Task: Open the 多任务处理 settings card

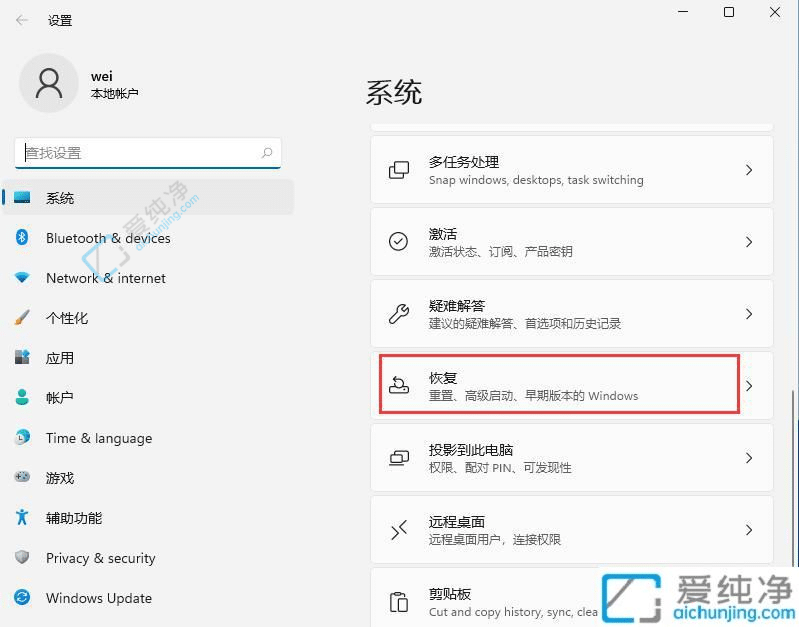Action: coord(572,170)
